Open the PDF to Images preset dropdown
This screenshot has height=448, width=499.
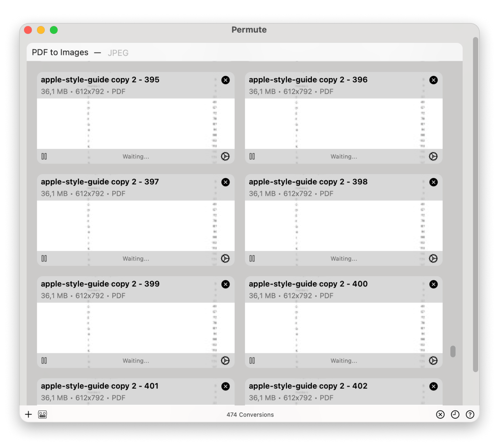click(60, 52)
